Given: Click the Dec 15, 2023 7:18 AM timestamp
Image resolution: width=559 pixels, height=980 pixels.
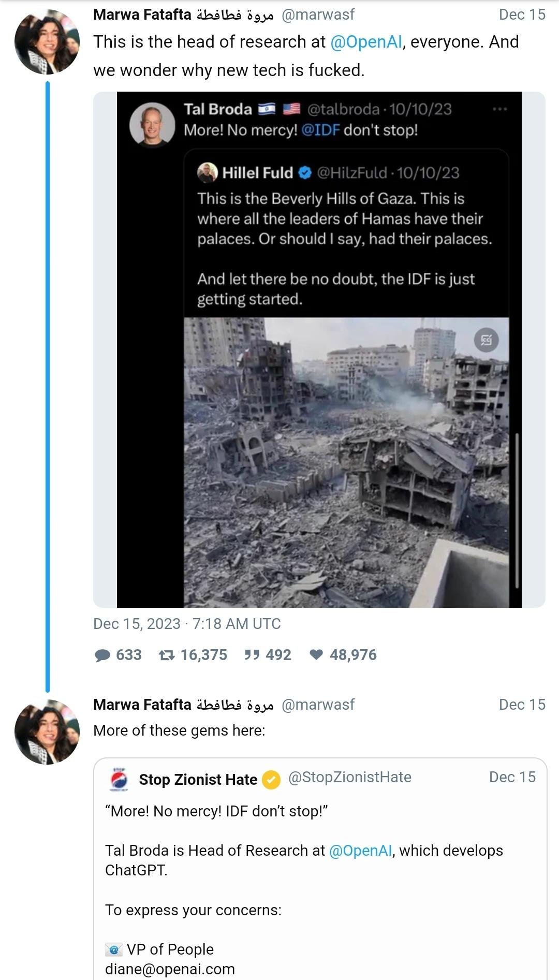Looking at the screenshot, I should (187, 624).
